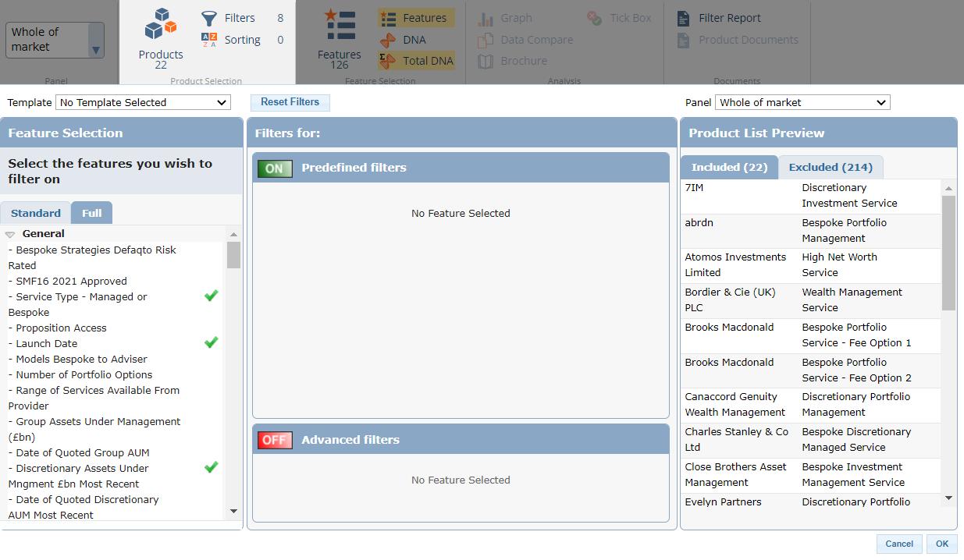
Task: Show the Excluded (214) products tab
Action: [x=831, y=167]
